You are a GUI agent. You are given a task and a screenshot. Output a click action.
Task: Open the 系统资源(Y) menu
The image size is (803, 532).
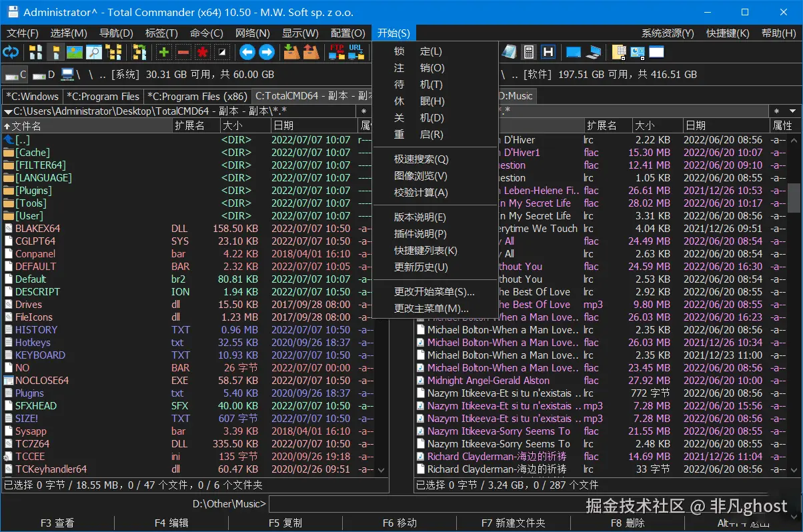668,33
